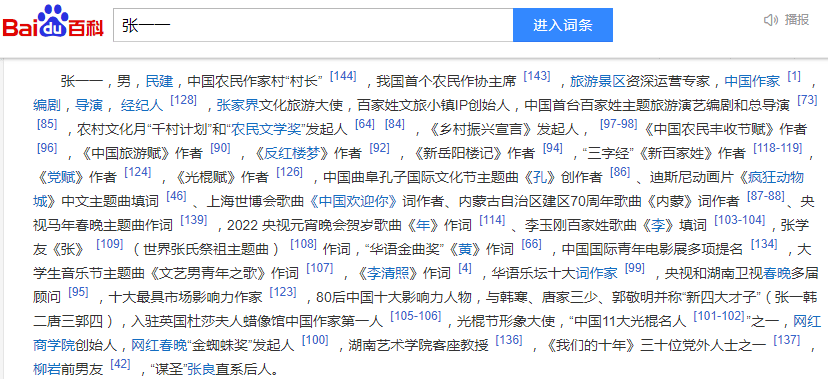Open the 中国欢迎你 link
This screenshot has height=379, width=828.
[x=353, y=201]
